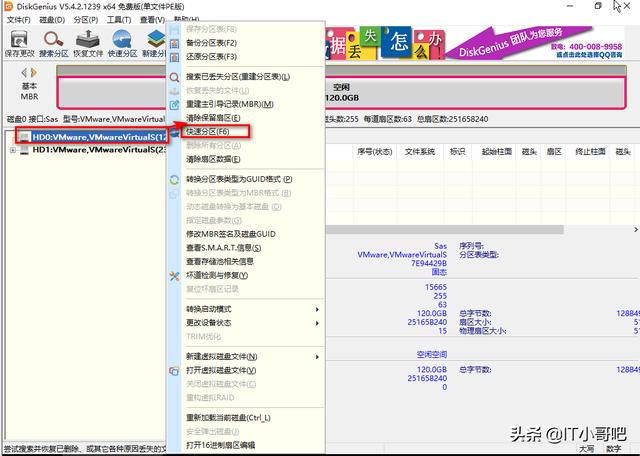Select 清除扇区数据 menu entry

click(213, 159)
